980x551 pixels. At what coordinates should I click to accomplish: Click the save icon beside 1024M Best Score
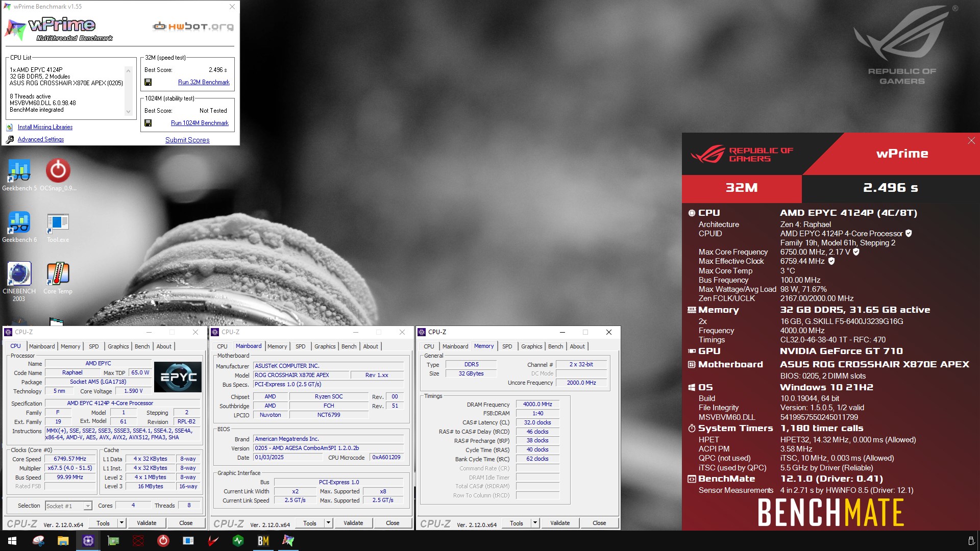(148, 123)
